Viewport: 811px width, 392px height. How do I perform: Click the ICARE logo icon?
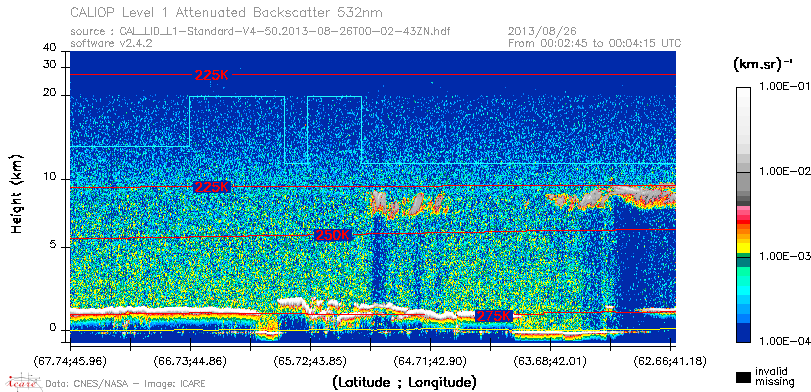[x=23, y=382]
